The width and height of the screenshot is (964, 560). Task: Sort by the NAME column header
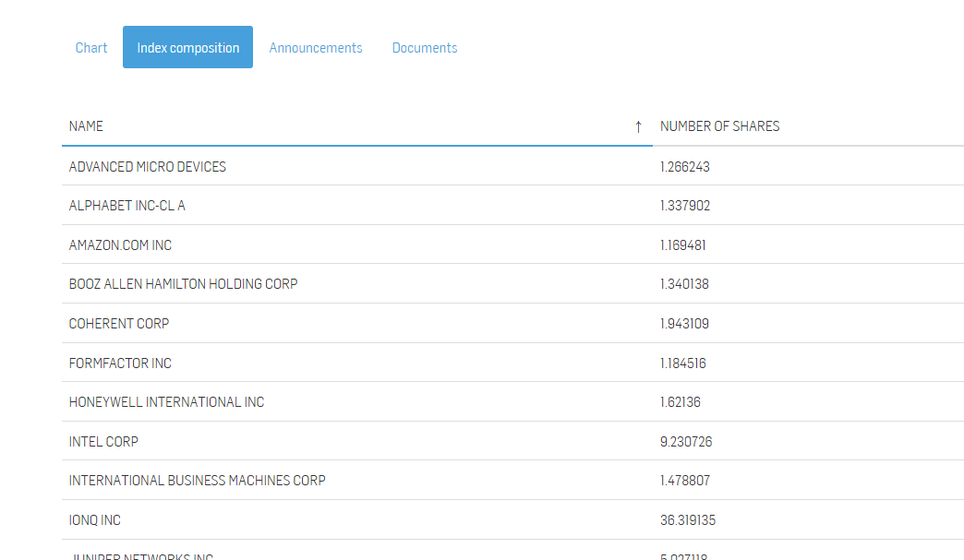tap(86, 126)
